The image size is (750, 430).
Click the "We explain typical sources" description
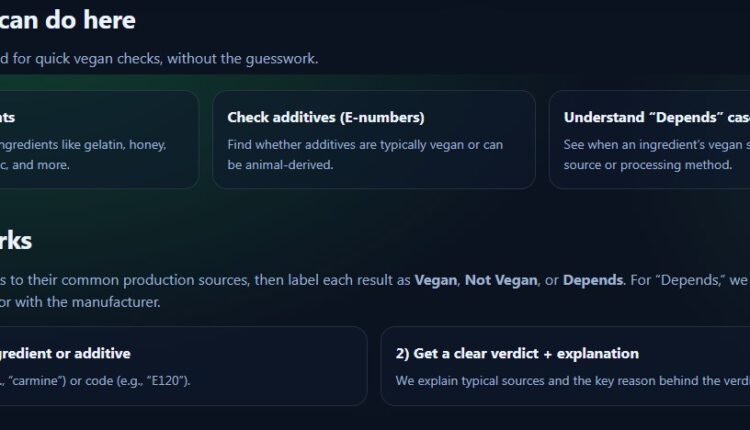click(570, 380)
